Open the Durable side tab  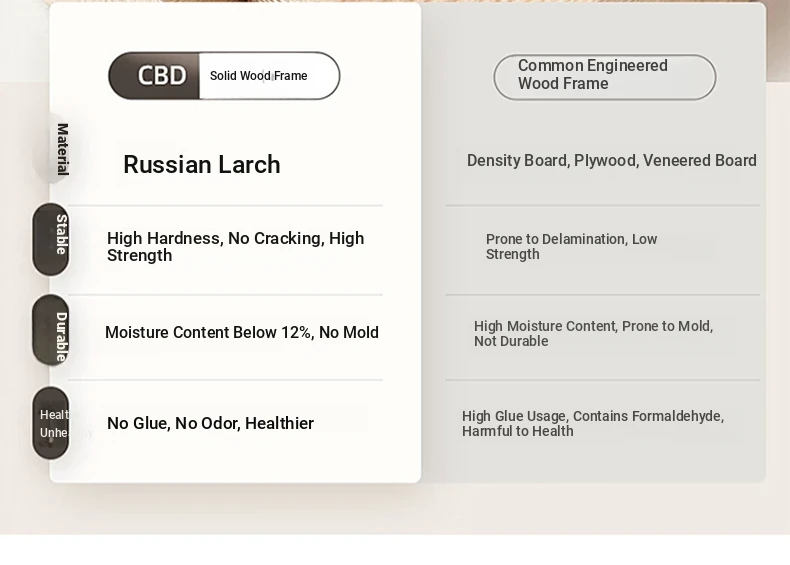tap(51, 330)
